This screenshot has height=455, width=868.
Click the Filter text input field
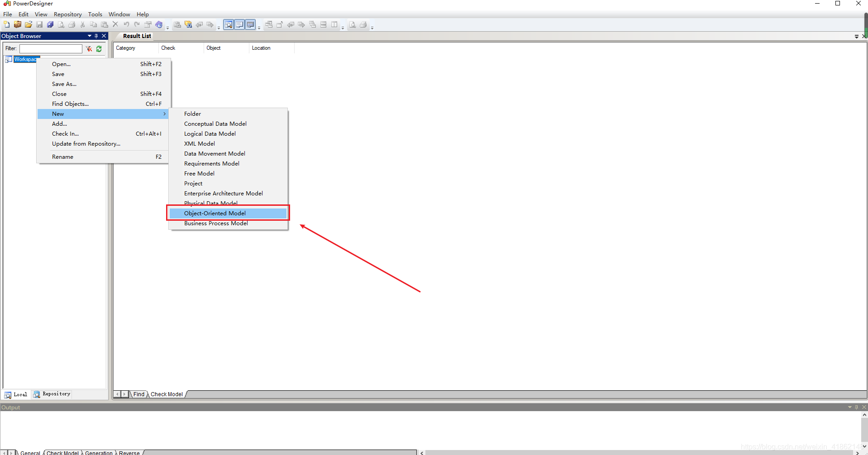click(51, 48)
